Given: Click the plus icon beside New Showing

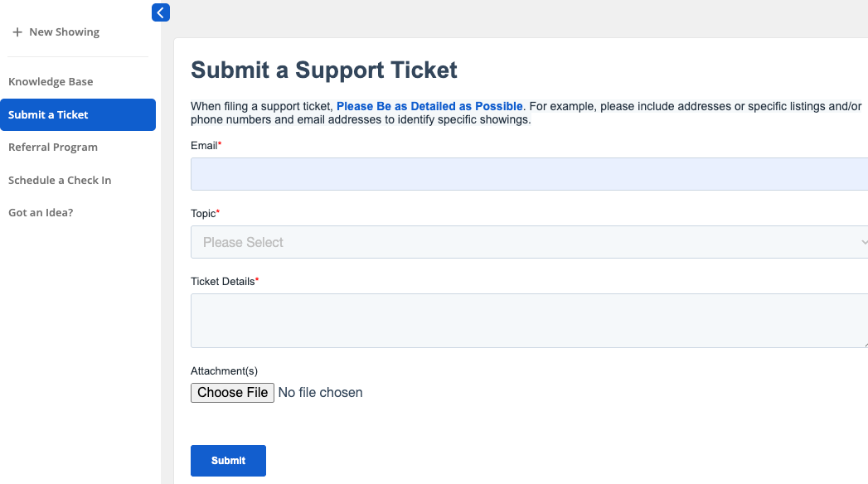Looking at the screenshot, I should click(x=17, y=32).
